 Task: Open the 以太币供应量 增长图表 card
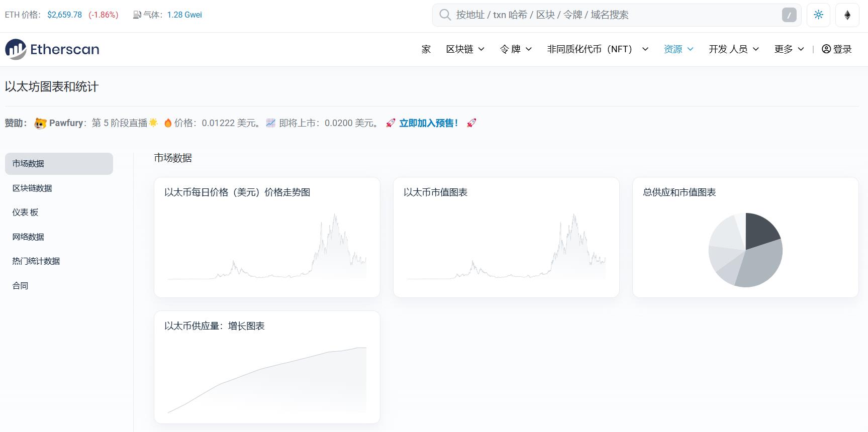[267, 367]
